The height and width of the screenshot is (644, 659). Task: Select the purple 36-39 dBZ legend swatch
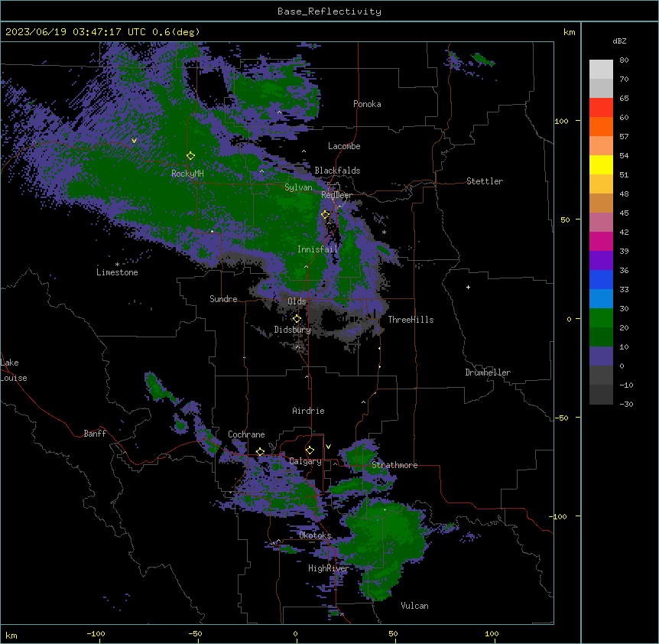pyautogui.click(x=601, y=260)
